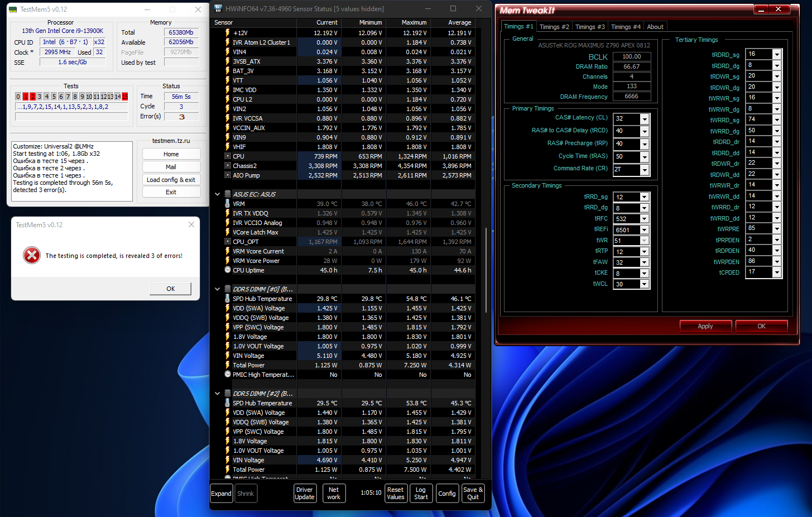The height and width of the screenshot is (517, 812).
Task: Open HWiNFO64 Config
Action: coord(447,494)
